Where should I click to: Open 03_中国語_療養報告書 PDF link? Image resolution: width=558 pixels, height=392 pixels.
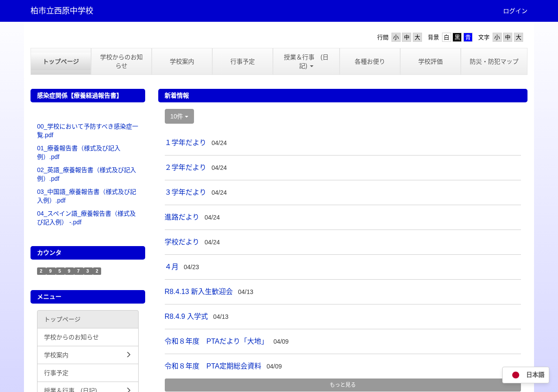[x=86, y=196]
